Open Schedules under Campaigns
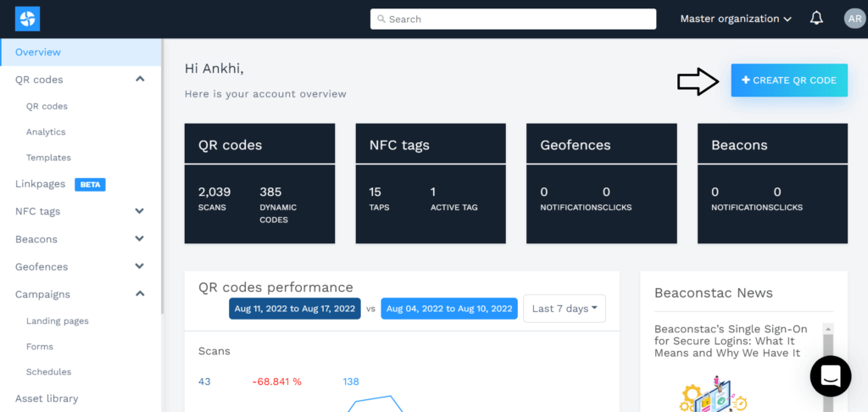Image resolution: width=868 pixels, height=412 pixels. [x=48, y=371]
